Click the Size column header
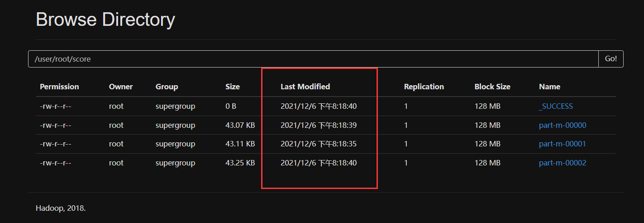Viewport: 644px width, 223px height. [233, 87]
